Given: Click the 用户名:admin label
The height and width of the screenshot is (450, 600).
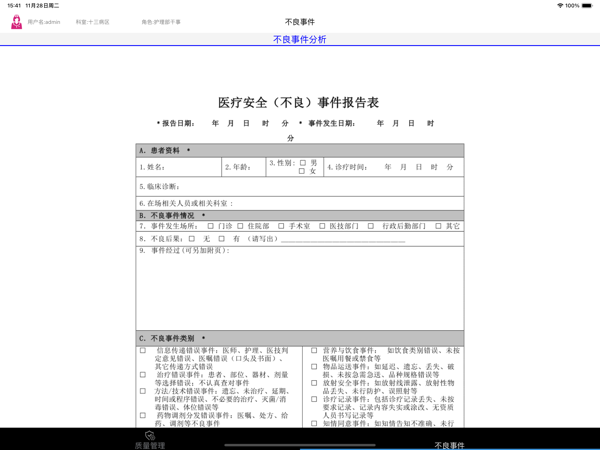Looking at the screenshot, I should (44, 22).
